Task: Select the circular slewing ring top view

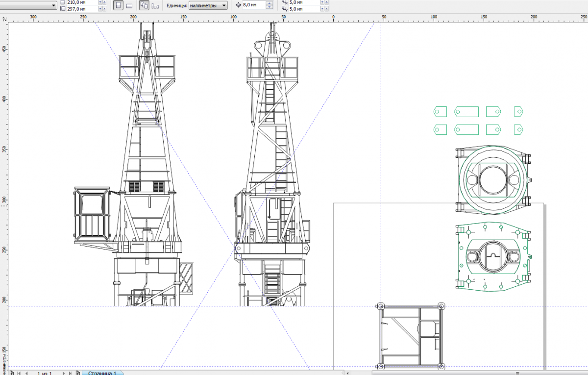Action: pyautogui.click(x=494, y=179)
